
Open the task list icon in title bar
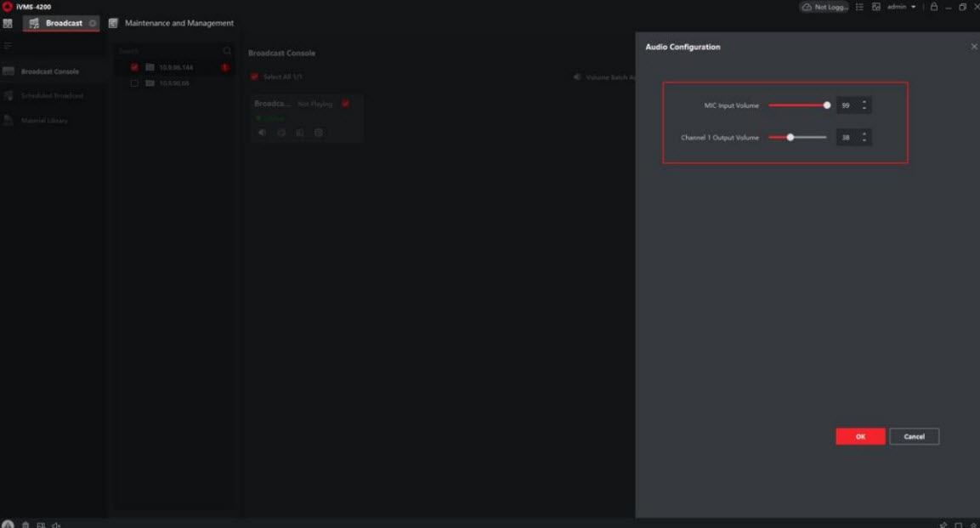click(x=859, y=7)
